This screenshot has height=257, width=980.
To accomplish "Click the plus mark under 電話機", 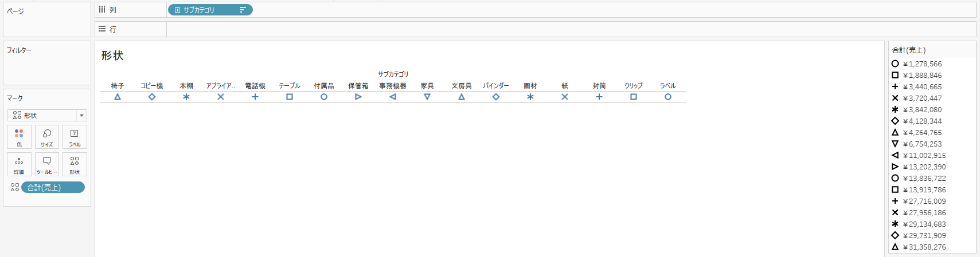I will tap(255, 97).
